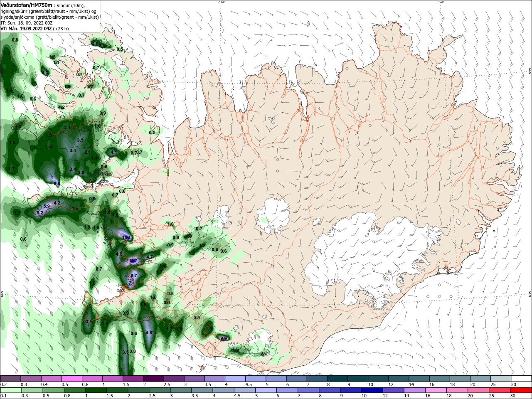Click the 4.1 precipitation value
The width and height of the screenshot is (532, 399).
pos(114,153)
